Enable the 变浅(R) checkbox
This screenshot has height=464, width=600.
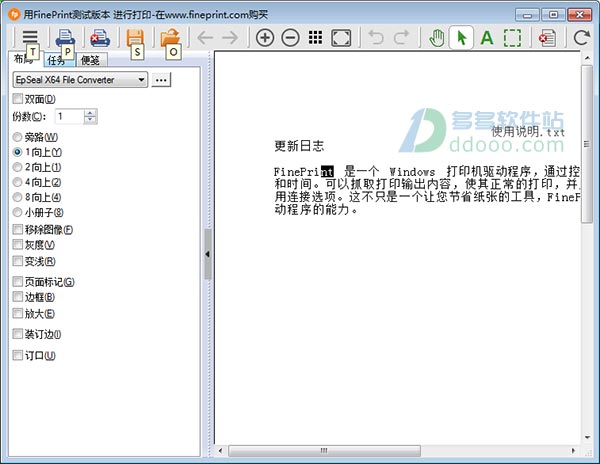point(18,261)
